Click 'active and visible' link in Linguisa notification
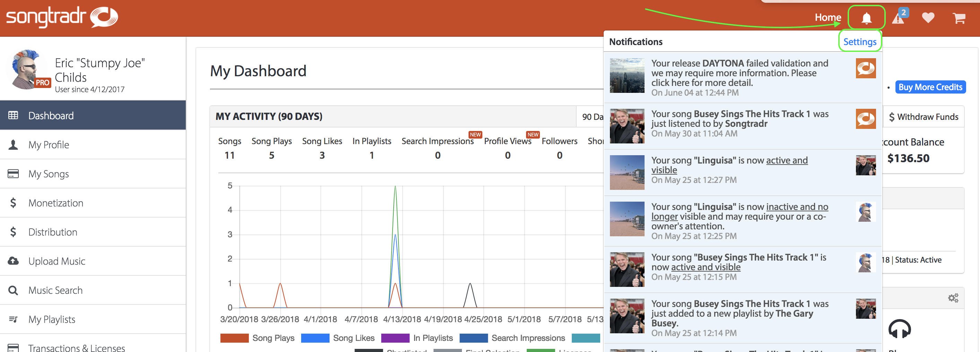The image size is (980, 352). 729,165
